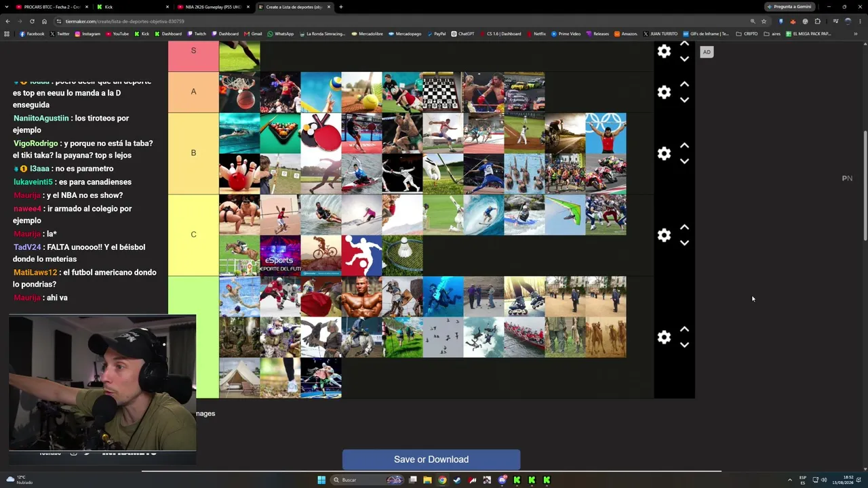
Task: Open settings gear for tier A
Action: (x=664, y=92)
